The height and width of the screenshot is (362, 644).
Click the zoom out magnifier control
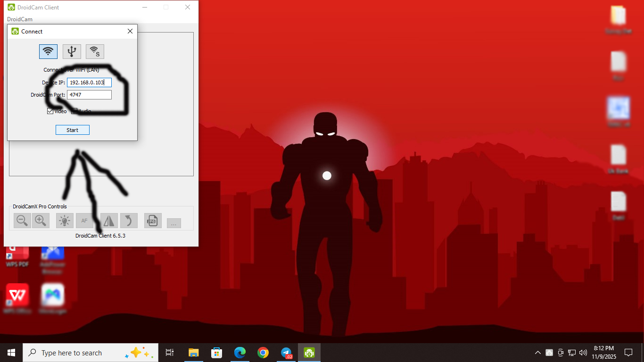click(x=22, y=220)
